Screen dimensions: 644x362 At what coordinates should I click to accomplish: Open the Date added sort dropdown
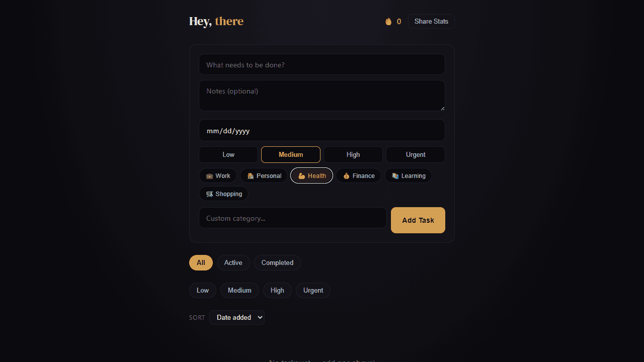click(x=237, y=318)
